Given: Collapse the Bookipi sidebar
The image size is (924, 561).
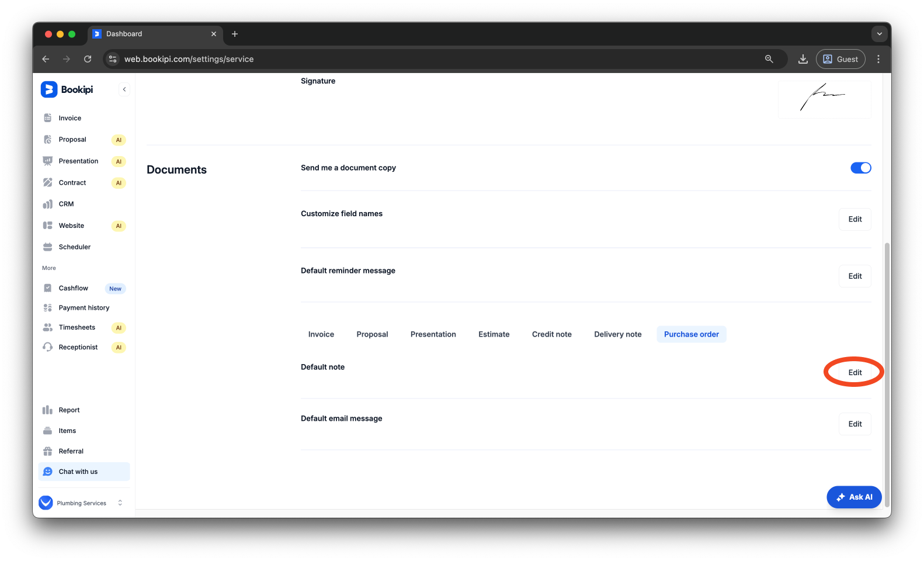Looking at the screenshot, I should point(124,89).
